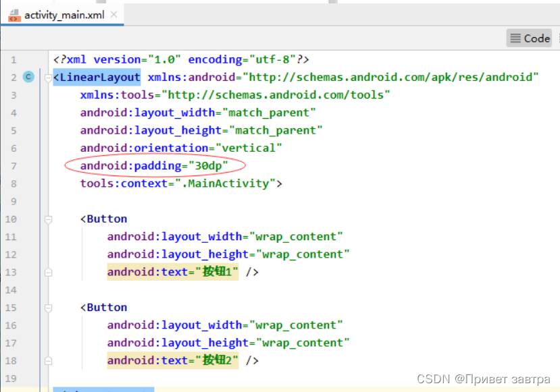Click the layout_width="match_parent" attribute
This screenshot has height=392, width=560.
[198, 113]
